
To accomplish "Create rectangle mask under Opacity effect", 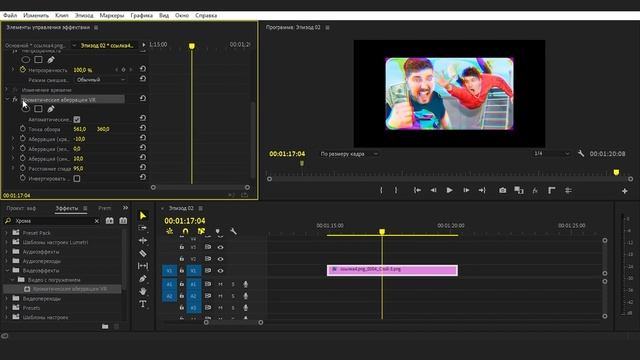I will (38, 60).
